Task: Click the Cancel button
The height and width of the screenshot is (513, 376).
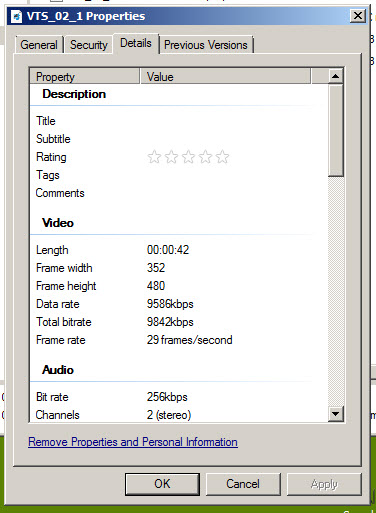Action: [243, 484]
